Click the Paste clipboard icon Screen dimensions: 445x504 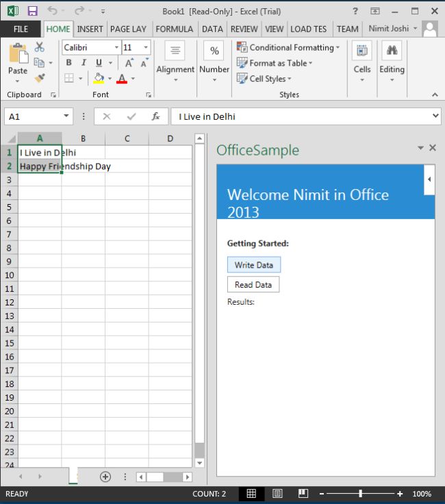pyautogui.click(x=18, y=53)
